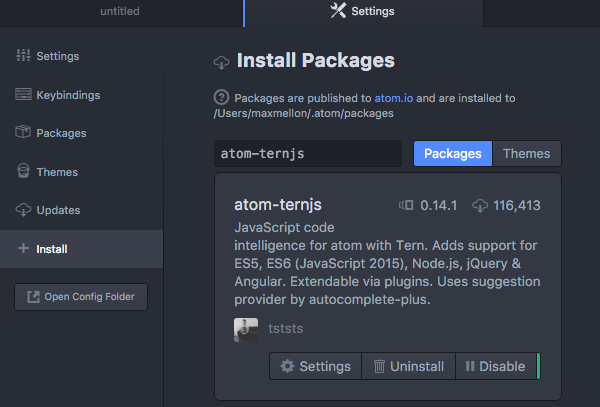Open author tststs profile link

pyautogui.click(x=285, y=329)
